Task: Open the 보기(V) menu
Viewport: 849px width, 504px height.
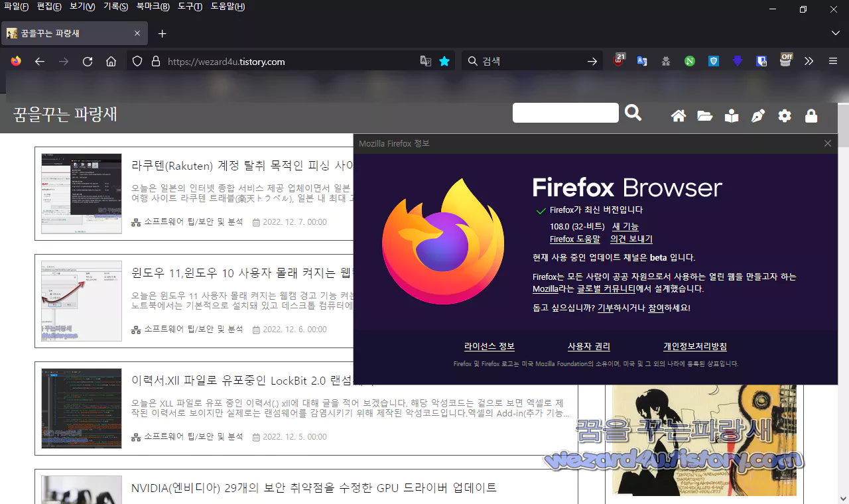Action: 82,7
